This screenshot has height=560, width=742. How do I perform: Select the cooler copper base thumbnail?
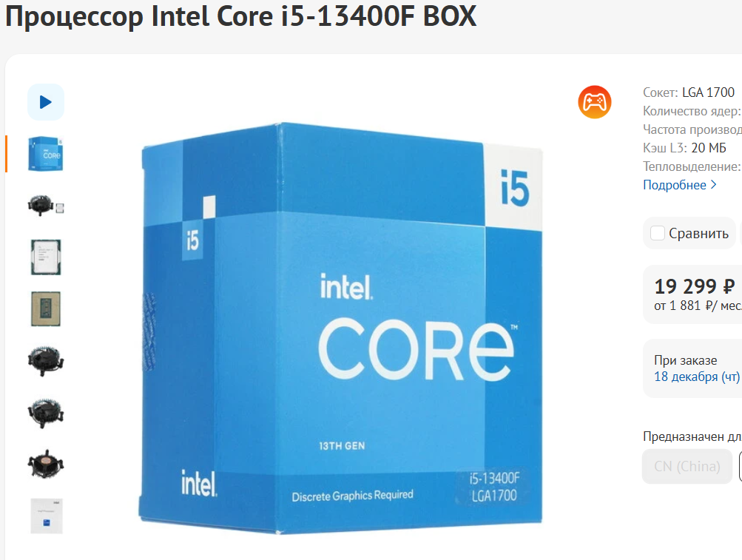[x=45, y=463]
